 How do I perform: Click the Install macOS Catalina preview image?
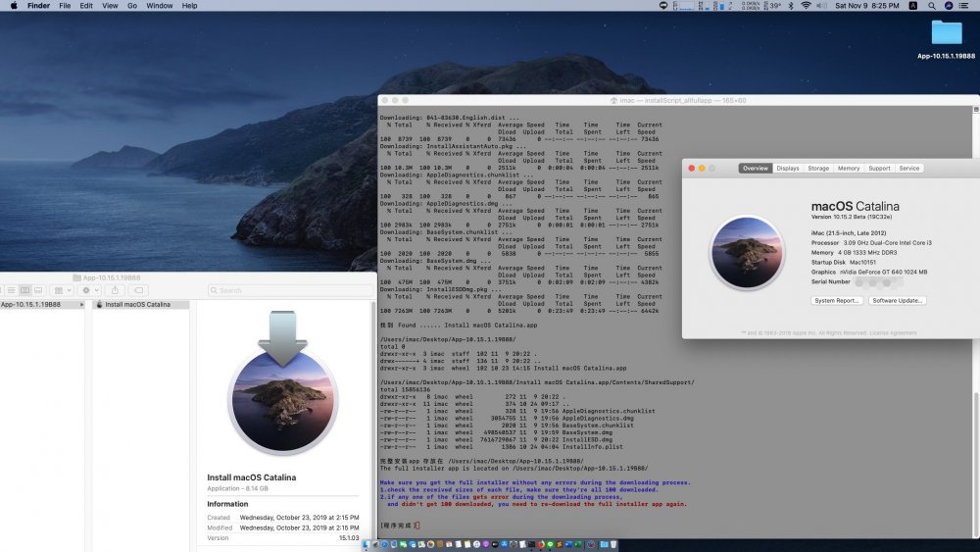click(x=283, y=383)
